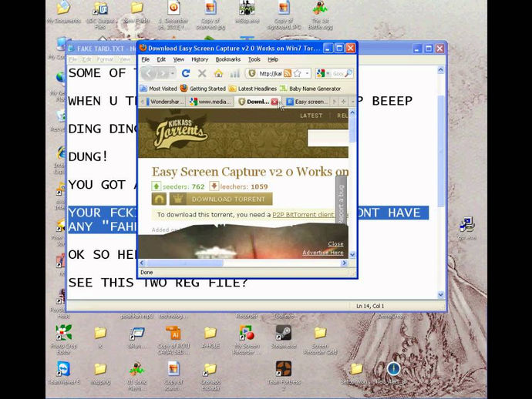Open the Firefox Edit menu
The width and height of the screenshot is (532, 399).
pyautogui.click(x=161, y=59)
